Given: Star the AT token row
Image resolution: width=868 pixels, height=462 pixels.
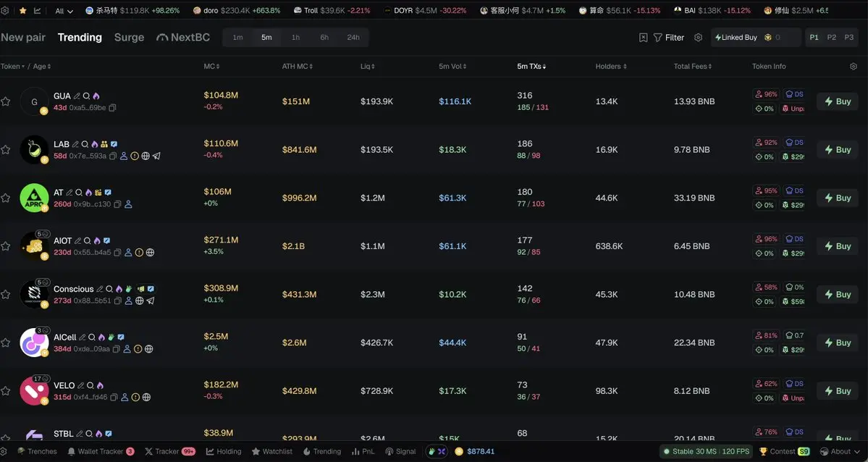Looking at the screenshot, I should click(6, 198).
